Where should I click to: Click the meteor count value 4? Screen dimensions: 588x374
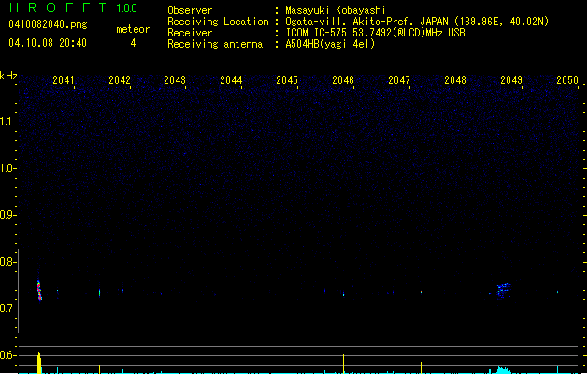coord(133,43)
